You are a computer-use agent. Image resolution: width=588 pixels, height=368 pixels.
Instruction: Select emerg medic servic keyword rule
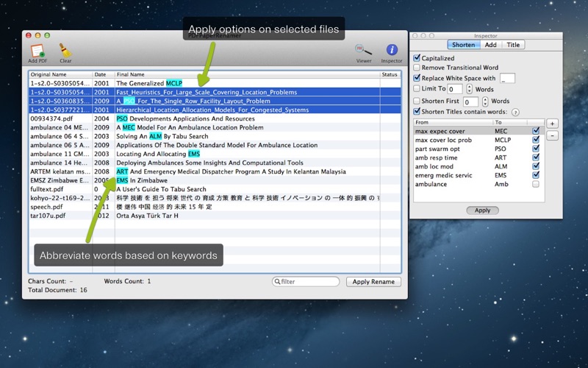click(479, 175)
